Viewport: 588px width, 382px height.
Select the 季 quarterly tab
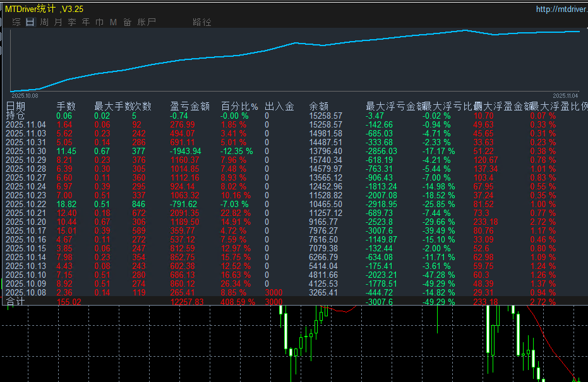(72, 22)
